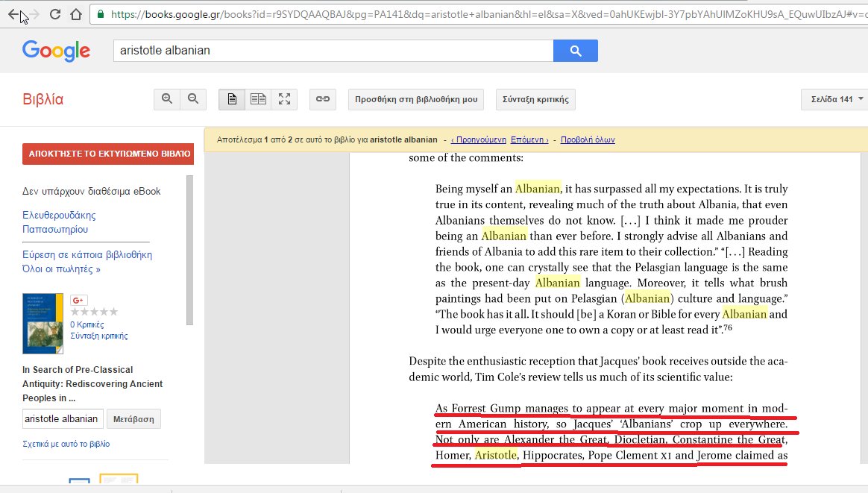Enter full screen reading mode
Image resolution: width=868 pixels, height=493 pixels.
tap(285, 99)
